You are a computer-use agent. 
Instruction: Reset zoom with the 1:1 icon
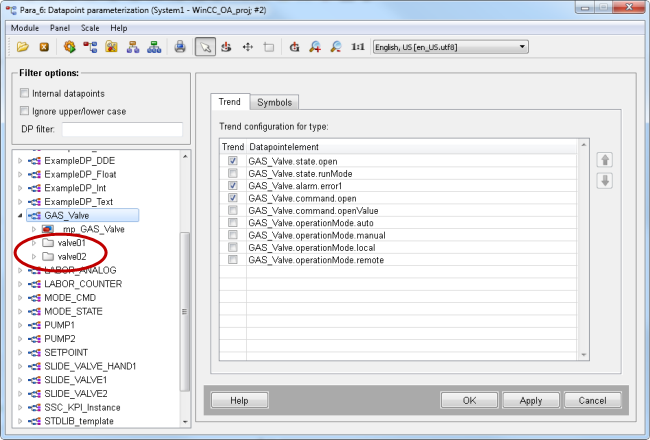coord(357,47)
